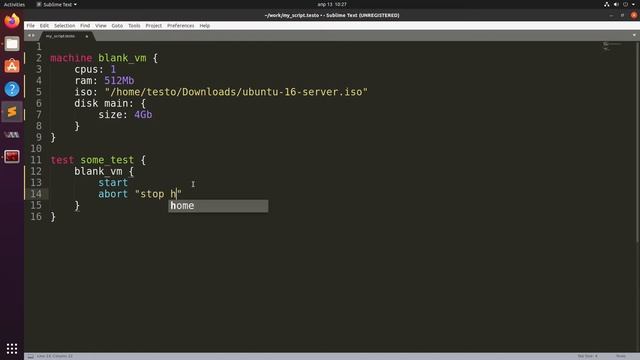Click the iso path string

point(236,92)
